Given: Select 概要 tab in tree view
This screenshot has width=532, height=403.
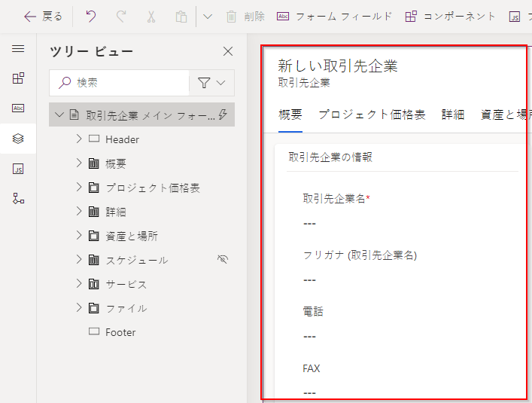Looking at the screenshot, I should coord(116,163).
